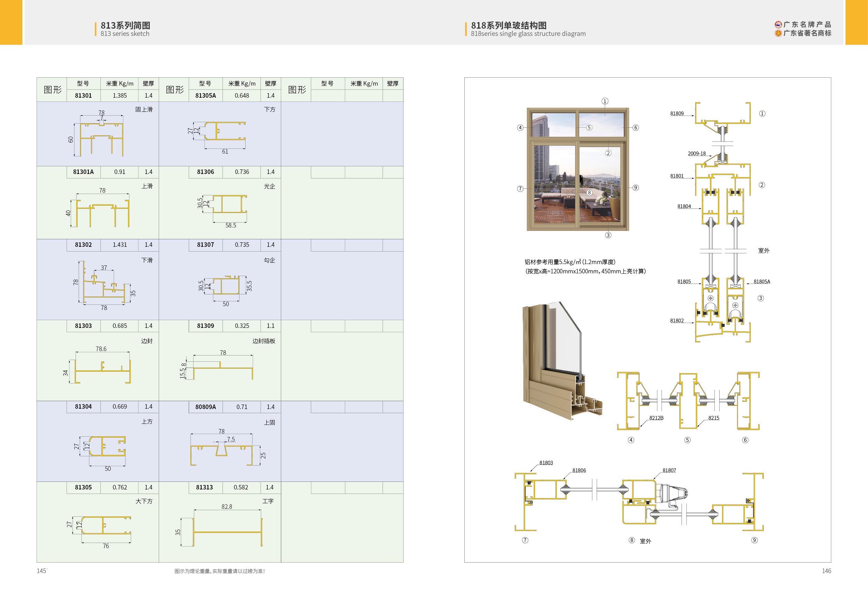Click the 81802 part label

pos(677,321)
